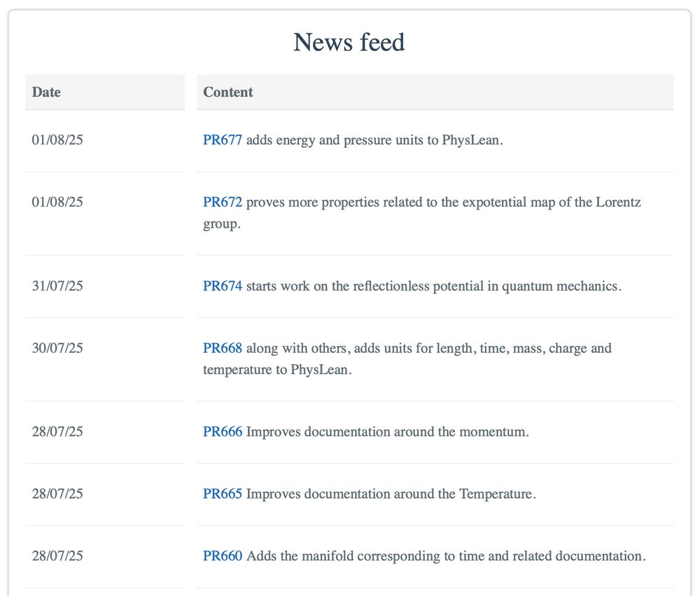Click the momentum documentation description text
This screenshot has width=700, height=596.
coord(388,431)
